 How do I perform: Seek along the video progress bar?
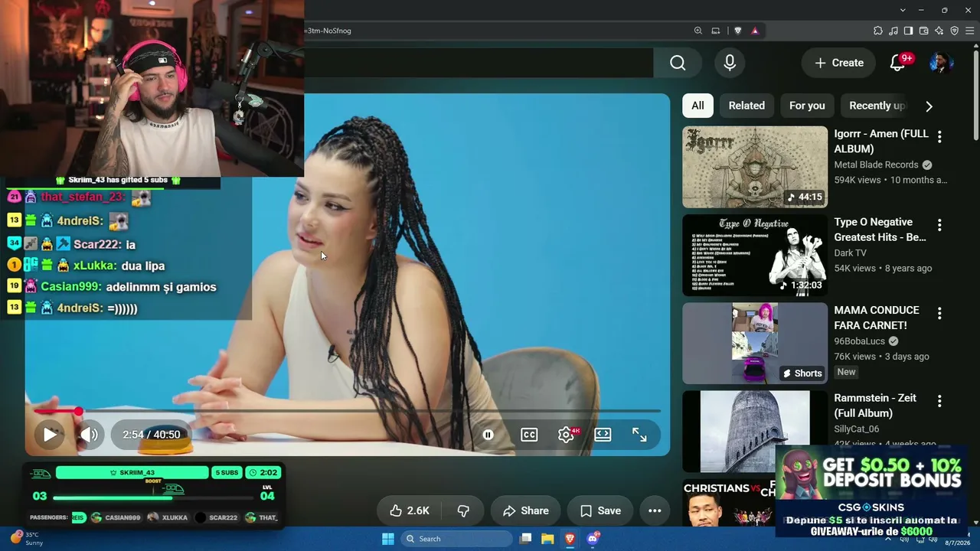348,411
